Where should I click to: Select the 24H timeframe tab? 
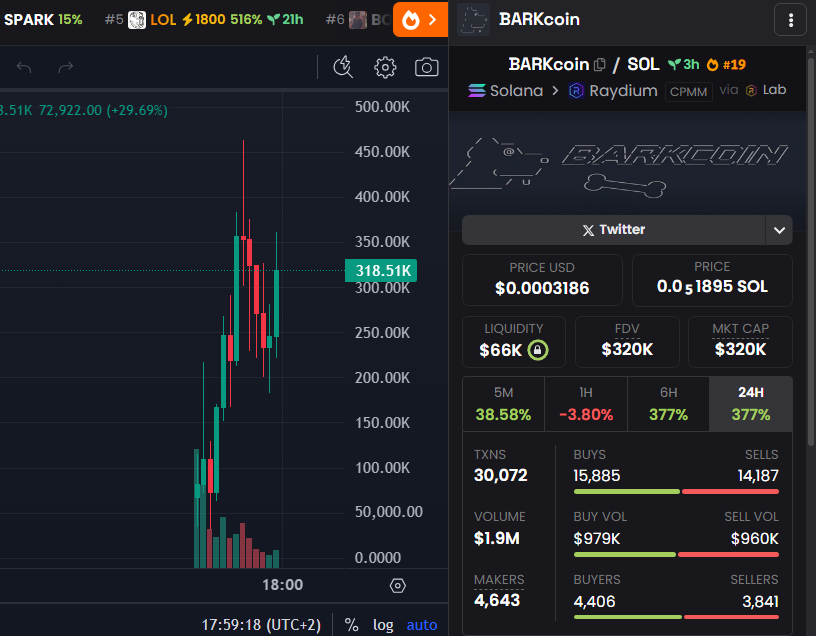pyautogui.click(x=751, y=404)
